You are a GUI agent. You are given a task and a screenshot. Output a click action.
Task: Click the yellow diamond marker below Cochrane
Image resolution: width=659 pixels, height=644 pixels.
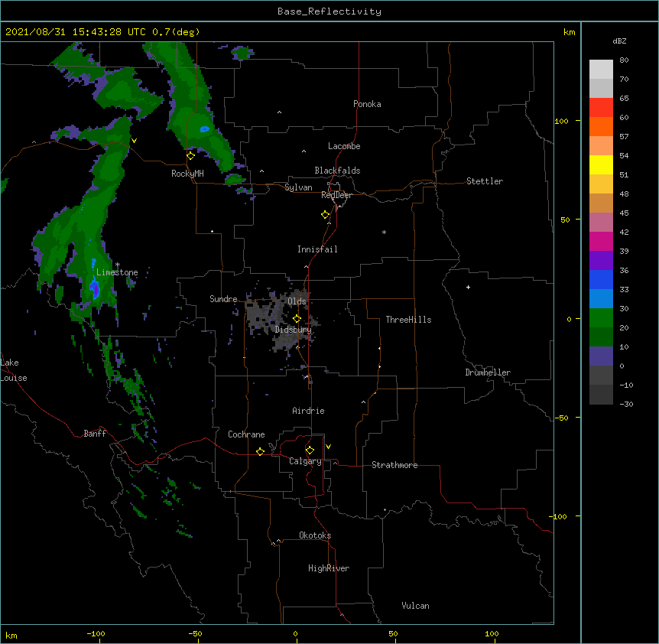point(260,451)
